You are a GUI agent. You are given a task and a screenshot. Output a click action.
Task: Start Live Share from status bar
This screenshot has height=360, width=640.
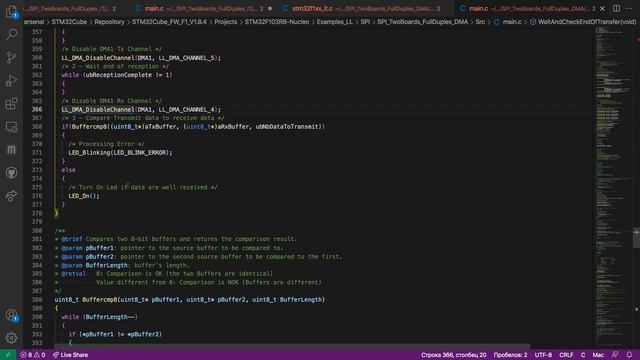[x=70, y=355]
